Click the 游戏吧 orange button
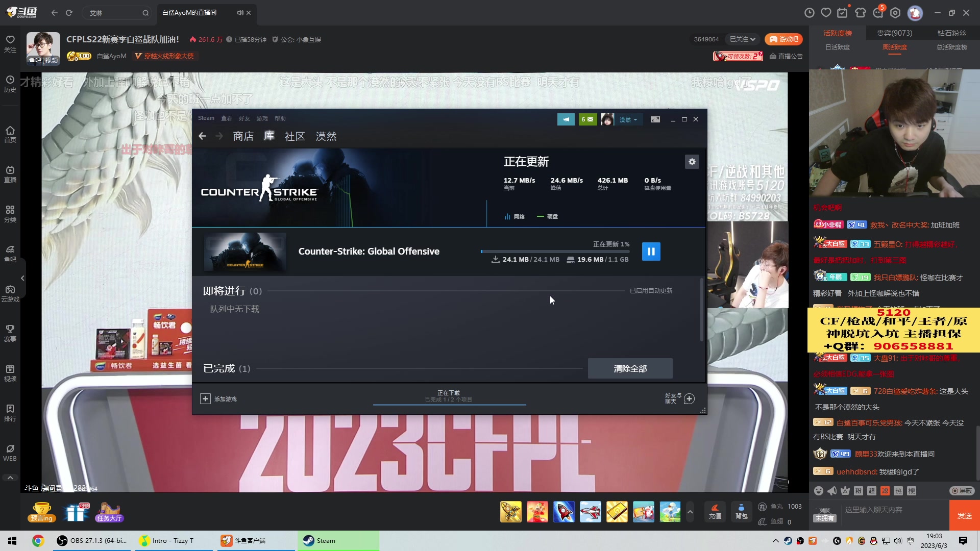The height and width of the screenshot is (551, 980). 784,39
